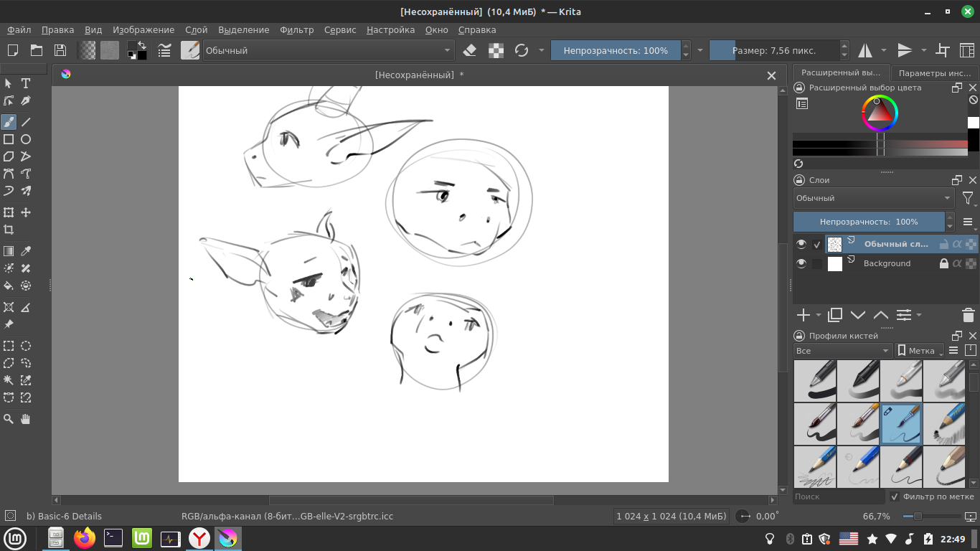Viewport: 980px width, 551px height.
Task: Open the Linux Mint start menu
Action: [15, 538]
